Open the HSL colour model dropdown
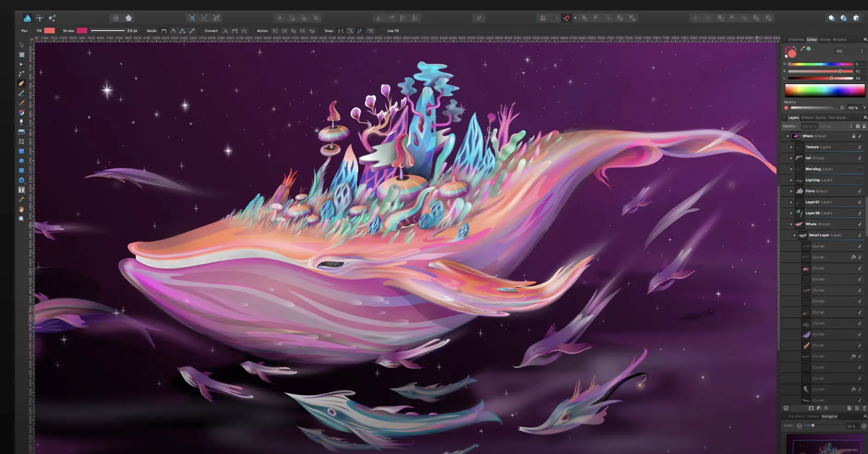Image resolution: width=868 pixels, height=454 pixels. tap(850, 51)
